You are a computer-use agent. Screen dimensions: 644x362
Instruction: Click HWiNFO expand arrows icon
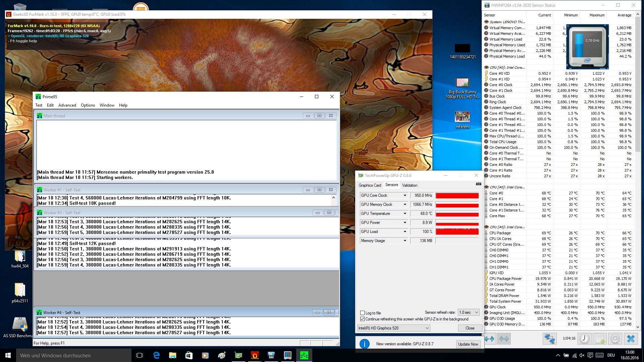click(489, 339)
